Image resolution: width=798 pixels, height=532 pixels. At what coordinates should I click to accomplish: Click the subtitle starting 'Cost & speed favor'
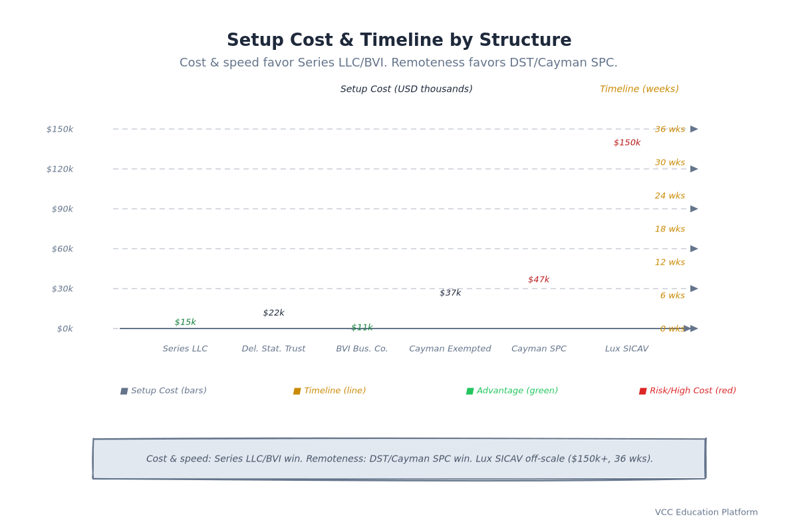tap(398, 63)
